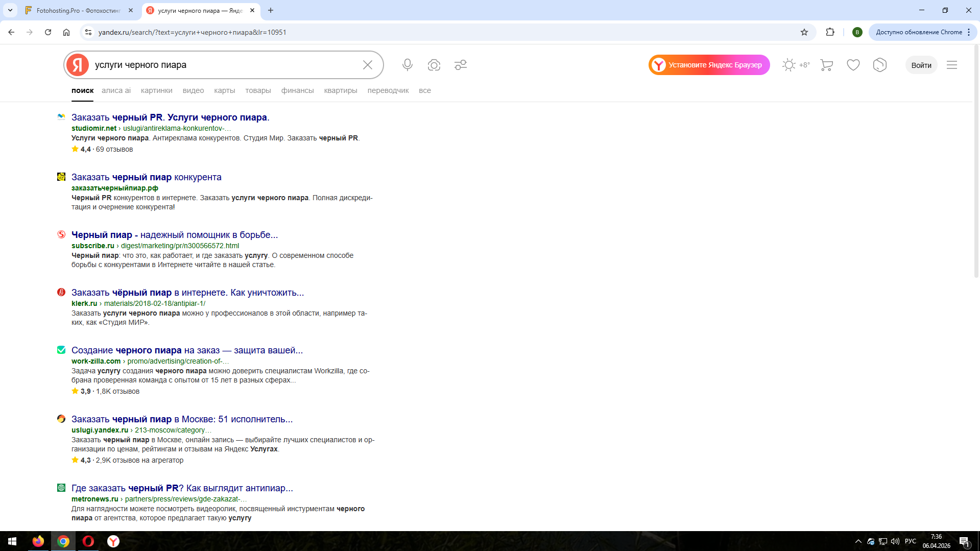980x551 pixels.
Task: Open the Chrome profile avatar
Action: [x=857, y=32]
